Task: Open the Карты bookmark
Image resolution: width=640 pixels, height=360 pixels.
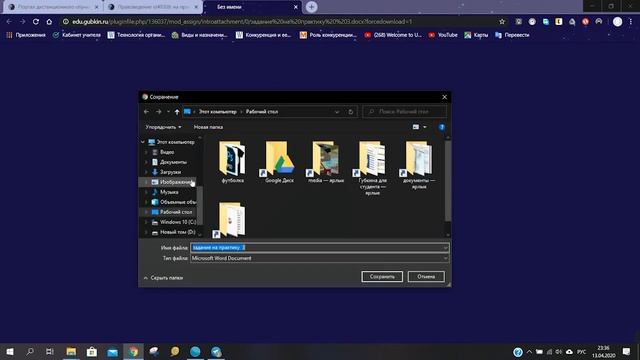Action: coord(476,35)
